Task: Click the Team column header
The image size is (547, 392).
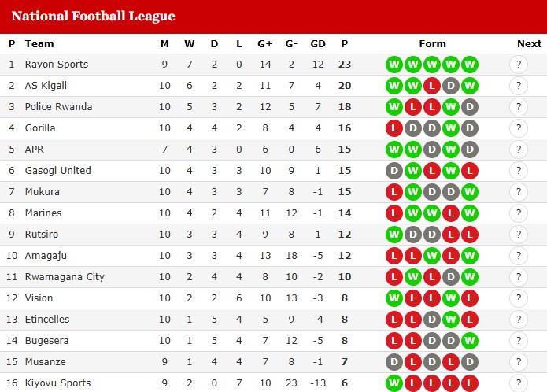Action: click(39, 44)
